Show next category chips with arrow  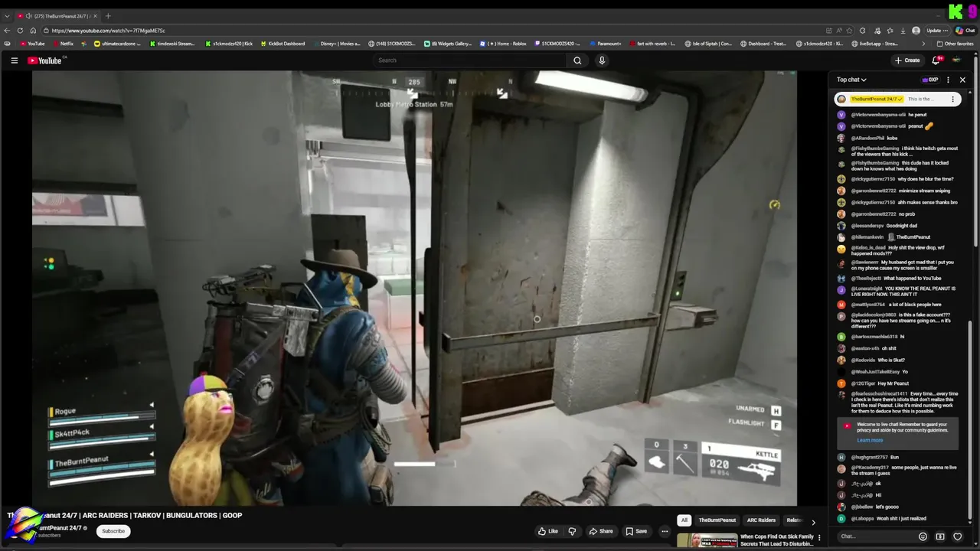813,521
